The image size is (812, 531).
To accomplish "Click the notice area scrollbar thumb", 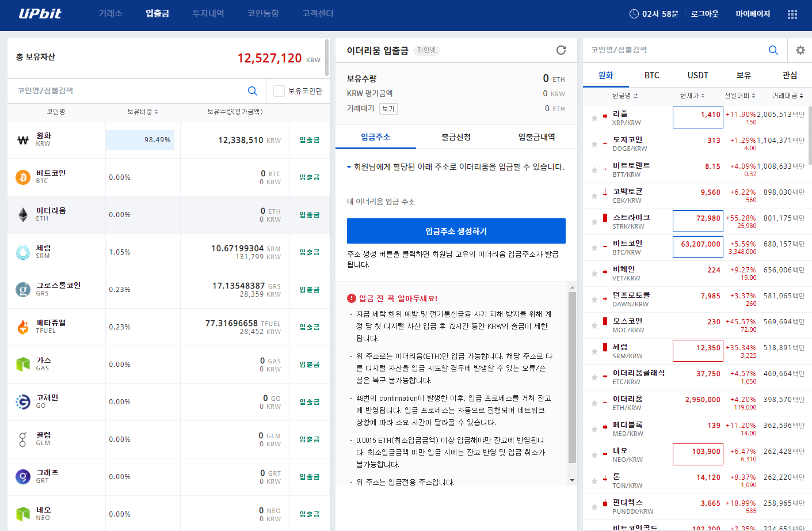I will (x=572, y=377).
